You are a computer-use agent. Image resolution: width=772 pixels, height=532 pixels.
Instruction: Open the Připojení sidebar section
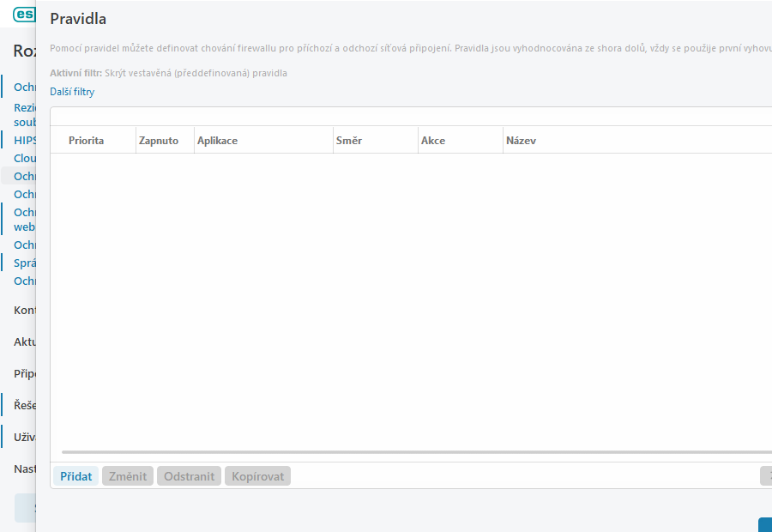[25, 373]
